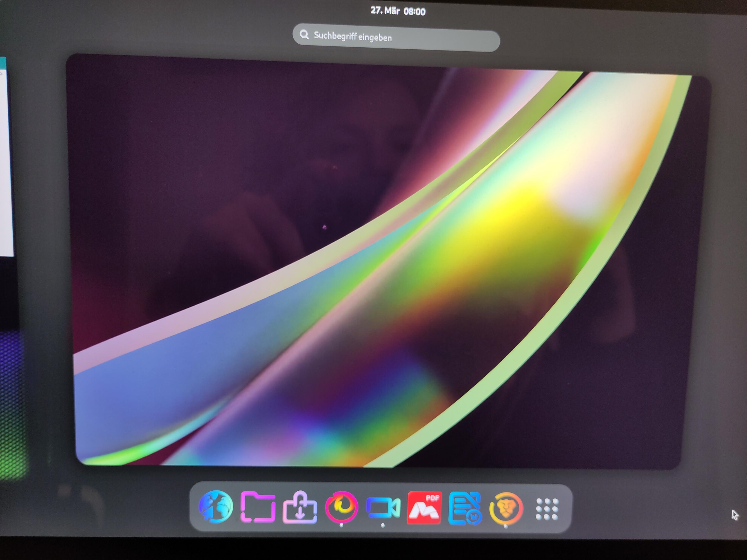This screenshot has width=747, height=560.
Task: Open the blue Writer document icon
Action: pos(465,508)
